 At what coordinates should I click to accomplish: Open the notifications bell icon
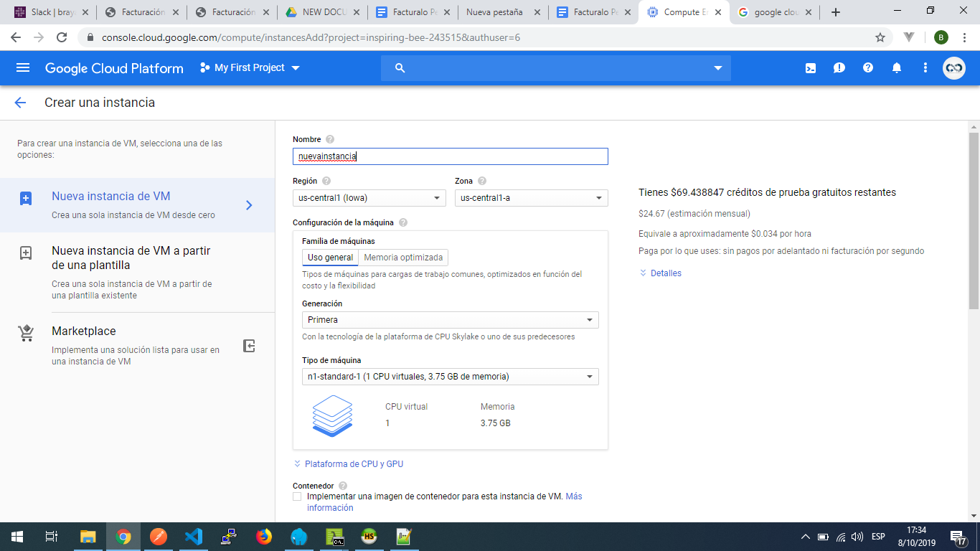(897, 68)
